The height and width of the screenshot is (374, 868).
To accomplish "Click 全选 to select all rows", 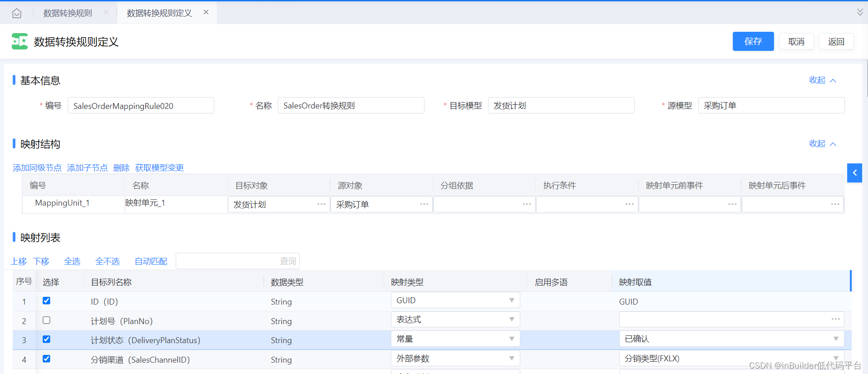I will (x=72, y=261).
